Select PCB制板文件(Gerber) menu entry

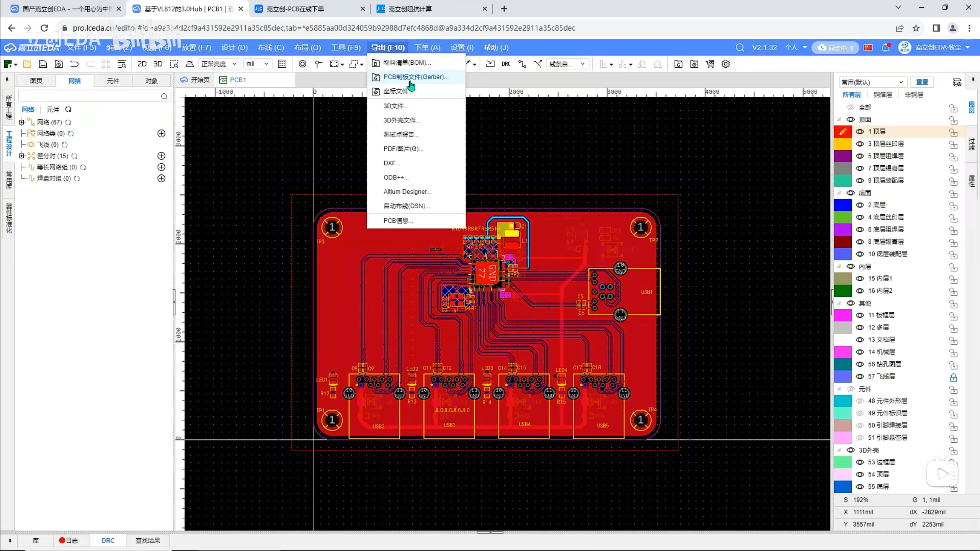pos(416,77)
